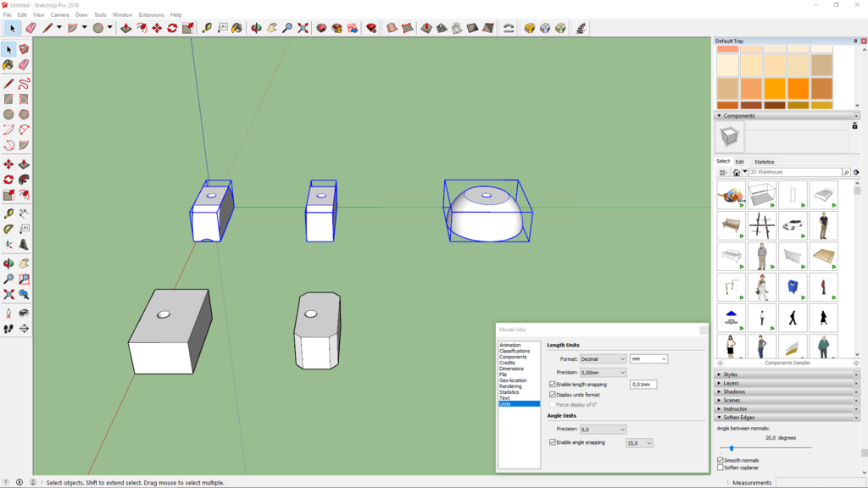Screen dimensions: 868x488
Task: Uncheck Display units format
Action: pos(553,395)
